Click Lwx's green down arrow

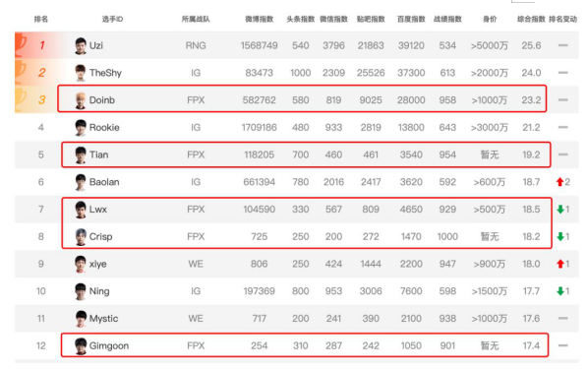(x=560, y=210)
